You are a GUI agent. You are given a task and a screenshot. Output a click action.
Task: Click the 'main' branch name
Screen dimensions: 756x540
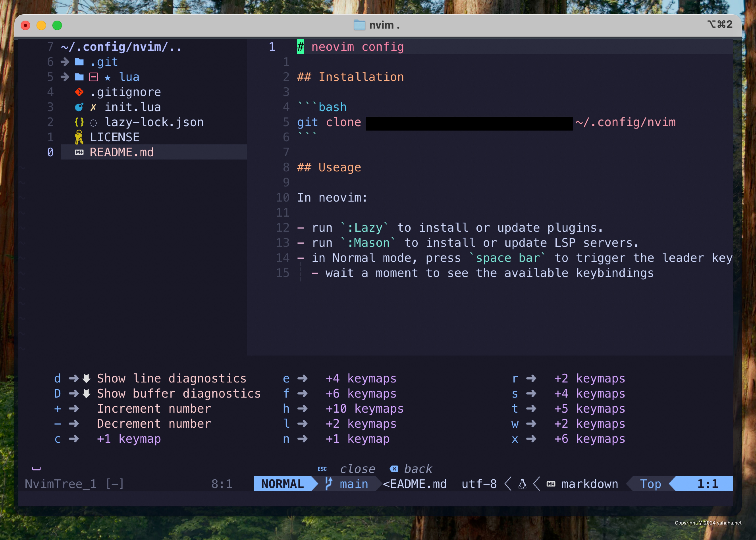[x=354, y=484]
